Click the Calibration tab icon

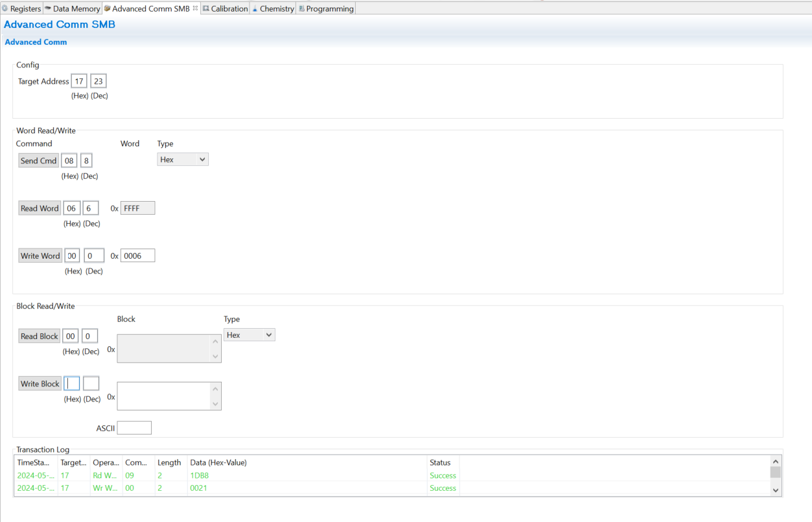click(x=206, y=8)
